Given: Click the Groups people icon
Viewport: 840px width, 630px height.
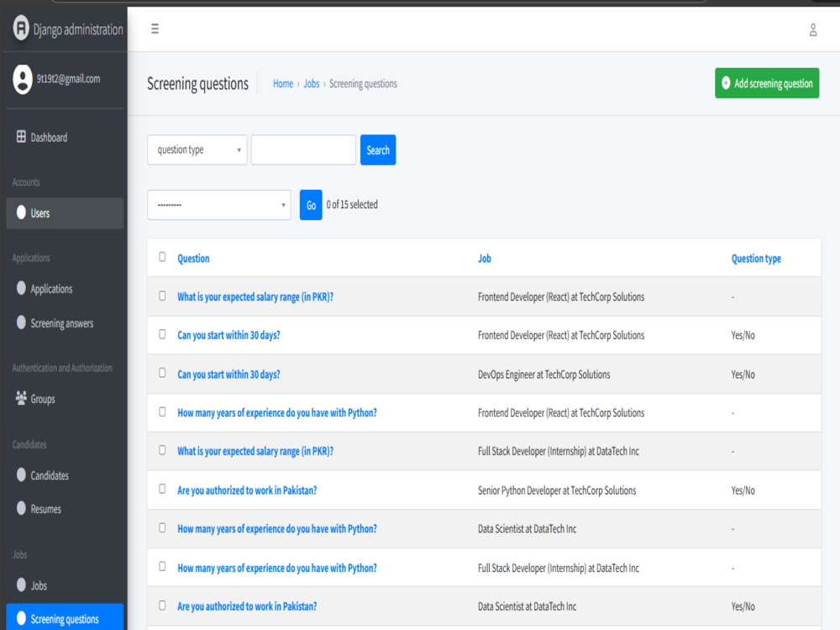Looking at the screenshot, I should (x=21, y=398).
